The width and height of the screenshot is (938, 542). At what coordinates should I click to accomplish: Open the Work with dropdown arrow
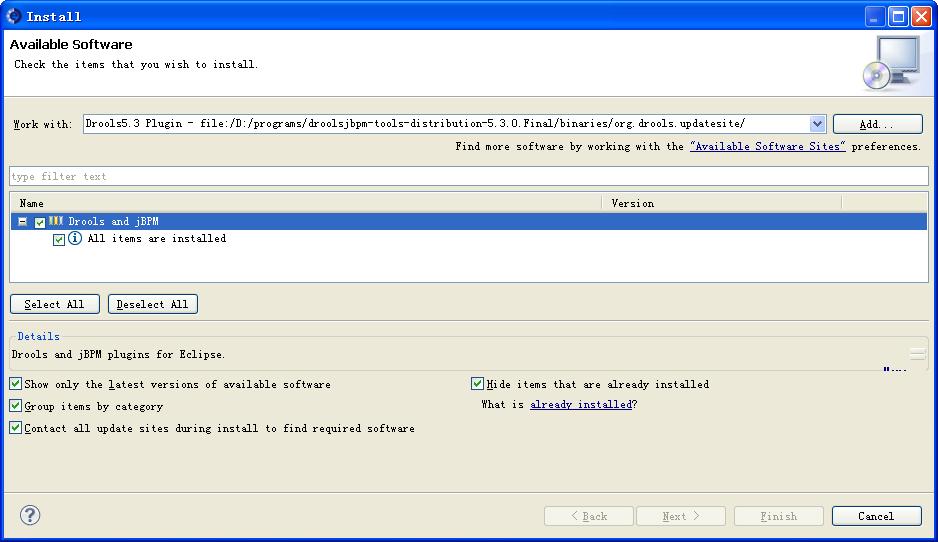coord(817,124)
